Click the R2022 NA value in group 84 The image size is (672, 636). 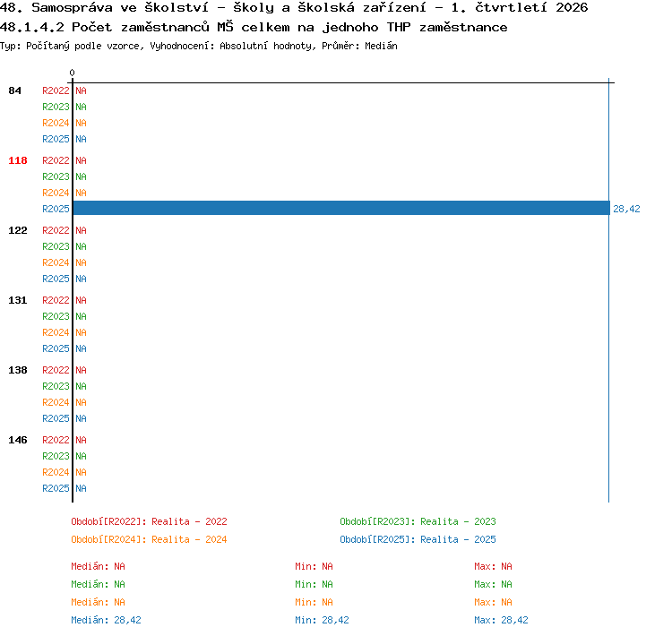81,90
